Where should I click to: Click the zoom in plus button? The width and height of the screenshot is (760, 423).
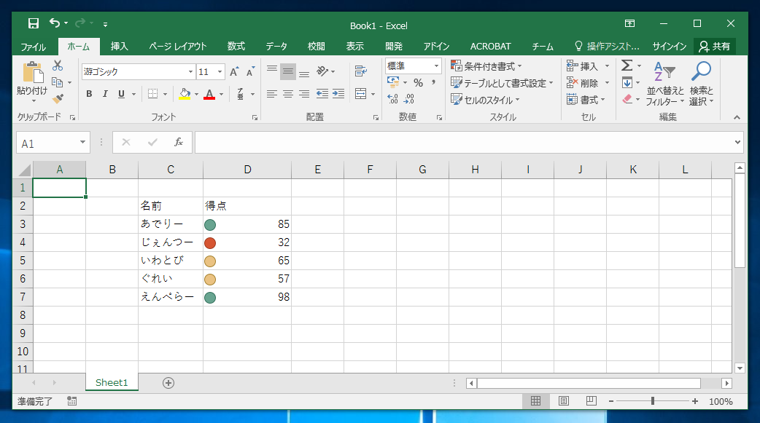(695, 401)
